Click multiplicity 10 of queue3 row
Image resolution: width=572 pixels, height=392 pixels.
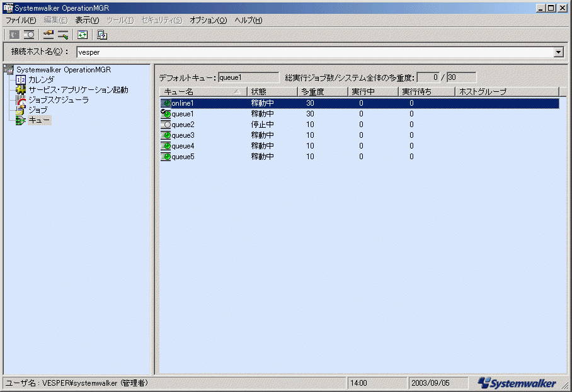click(310, 135)
